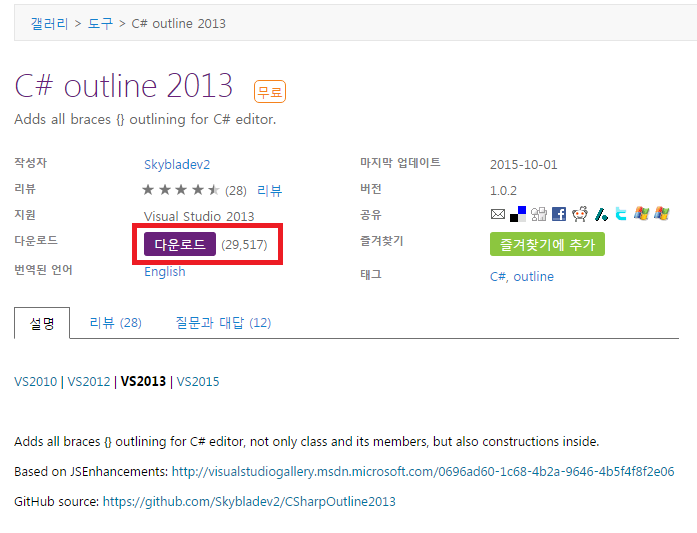
Task: Click the 태그 tag label
Action: [371, 275]
